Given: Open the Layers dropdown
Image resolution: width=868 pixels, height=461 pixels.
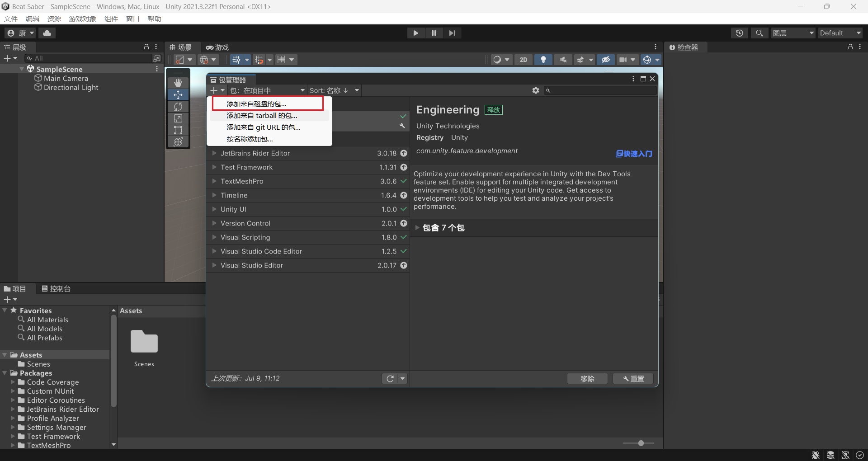Looking at the screenshot, I should (793, 33).
